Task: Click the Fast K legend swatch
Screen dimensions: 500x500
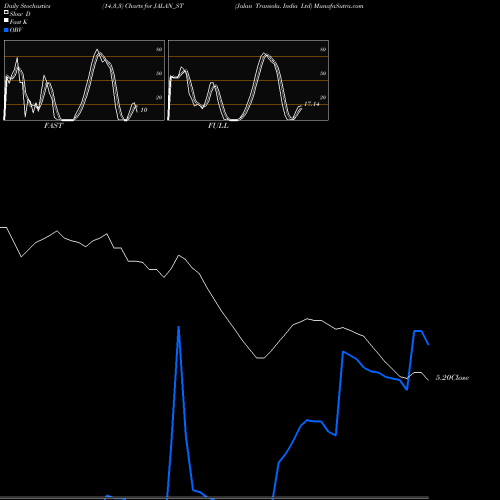Action: click(6, 20)
